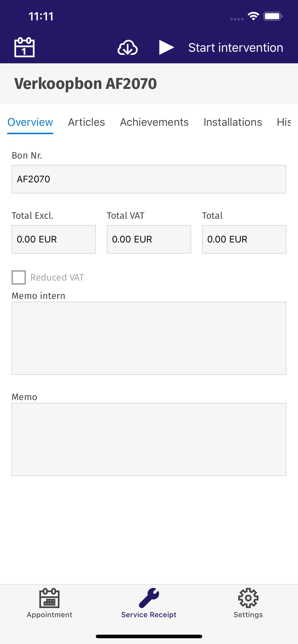
Task: Open the calendar day icon in header
Action: tap(24, 47)
